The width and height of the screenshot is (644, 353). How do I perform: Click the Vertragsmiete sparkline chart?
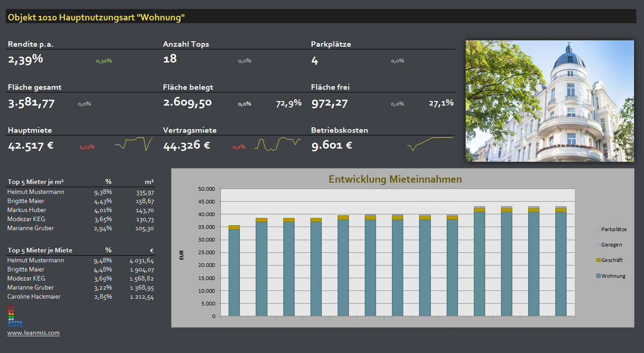tap(277, 144)
